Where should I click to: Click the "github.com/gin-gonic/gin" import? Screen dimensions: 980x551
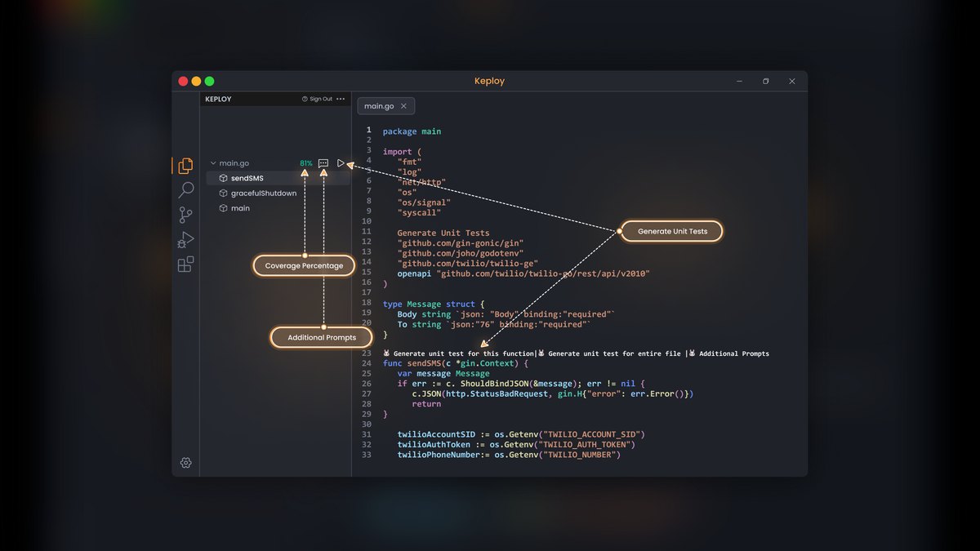[461, 243]
